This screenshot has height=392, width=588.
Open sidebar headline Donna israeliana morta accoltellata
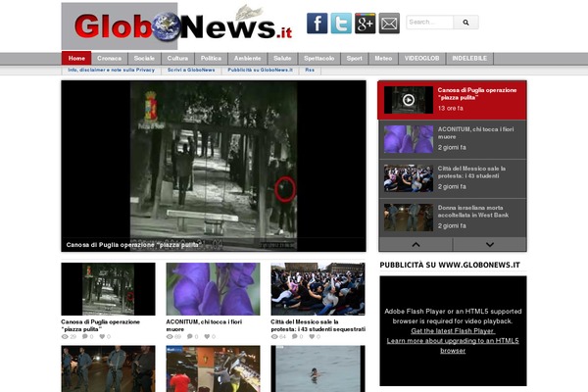tap(473, 212)
